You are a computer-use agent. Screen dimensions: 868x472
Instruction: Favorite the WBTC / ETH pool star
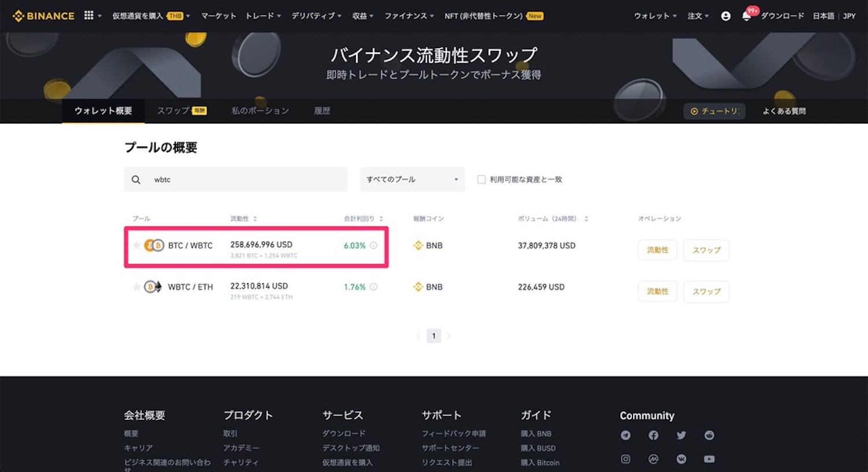[x=137, y=287]
